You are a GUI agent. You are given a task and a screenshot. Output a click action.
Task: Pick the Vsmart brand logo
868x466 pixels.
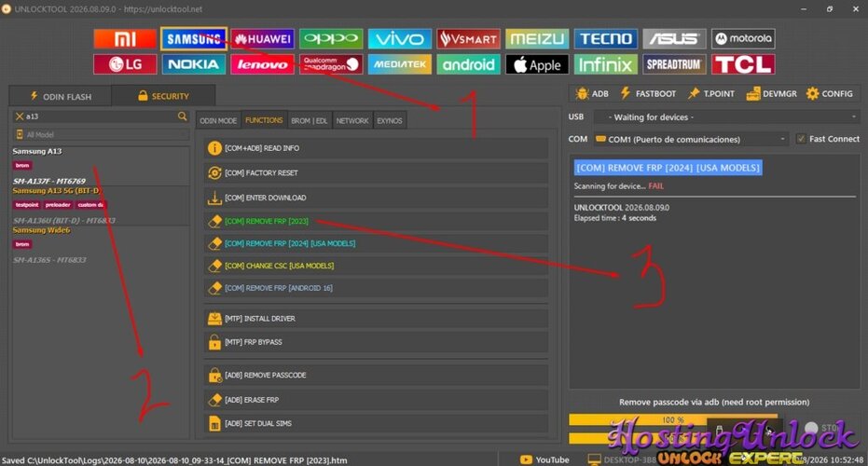[468, 39]
